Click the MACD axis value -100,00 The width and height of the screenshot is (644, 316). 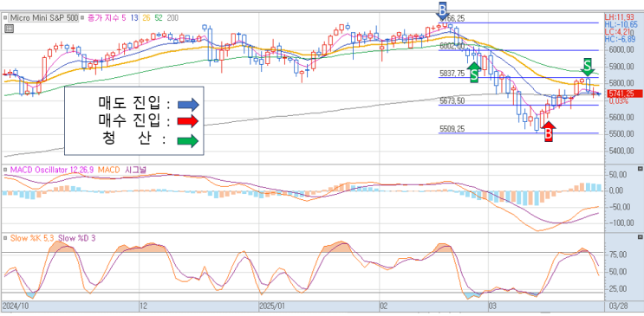[x=621, y=222]
